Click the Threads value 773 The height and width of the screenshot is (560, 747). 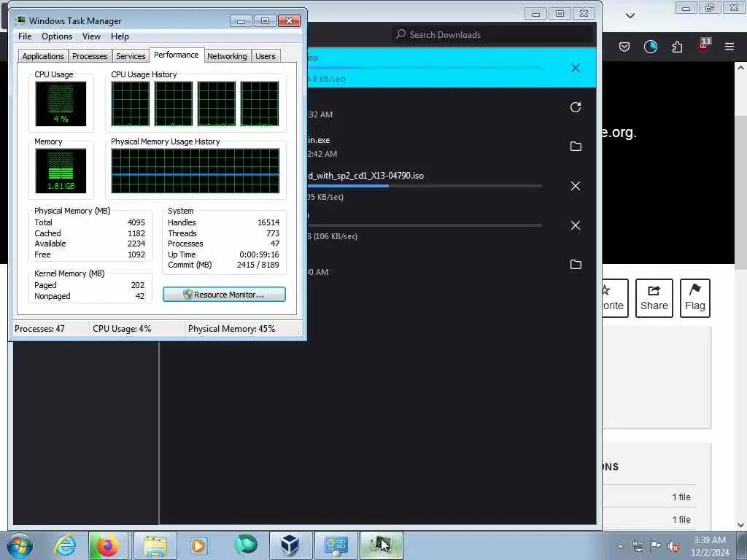(x=273, y=233)
